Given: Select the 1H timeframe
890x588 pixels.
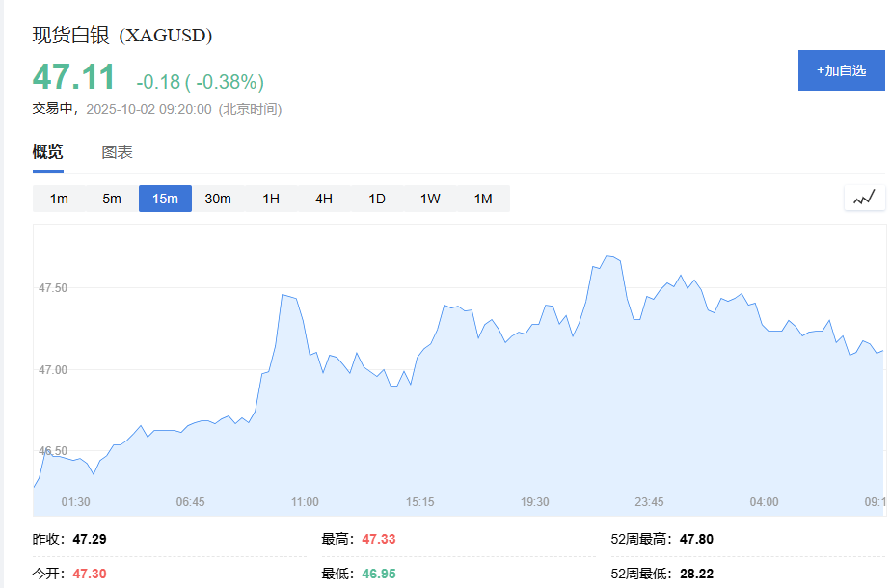Looking at the screenshot, I should click(x=271, y=199).
